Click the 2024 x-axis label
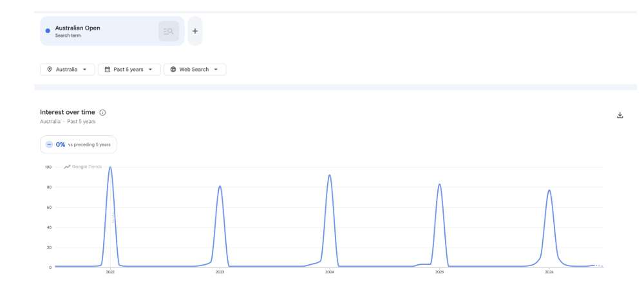Image resolution: width=644 pixels, height=290 pixels. pos(329,272)
